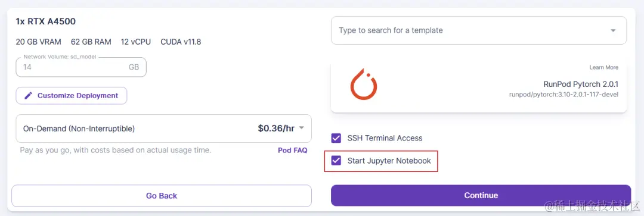Focus the template search input field
Viewport: 644px width, 216px height.
[x=479, y=30]
